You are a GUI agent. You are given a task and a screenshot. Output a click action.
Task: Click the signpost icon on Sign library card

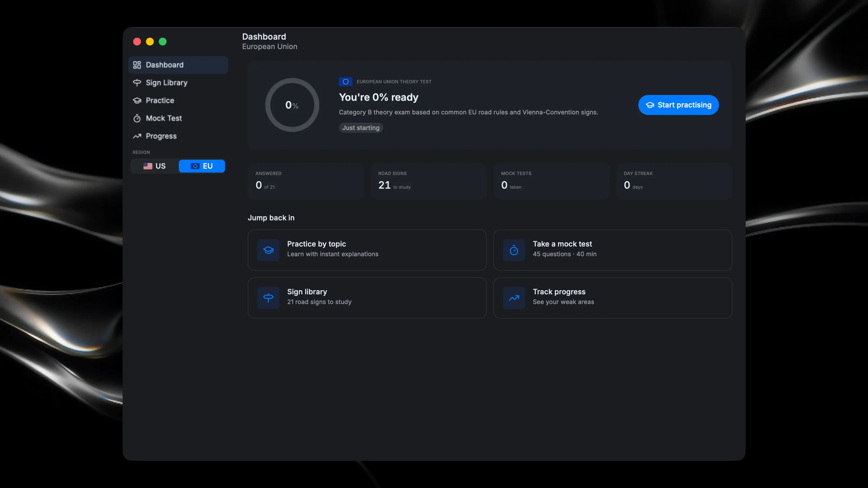point(268,298)
